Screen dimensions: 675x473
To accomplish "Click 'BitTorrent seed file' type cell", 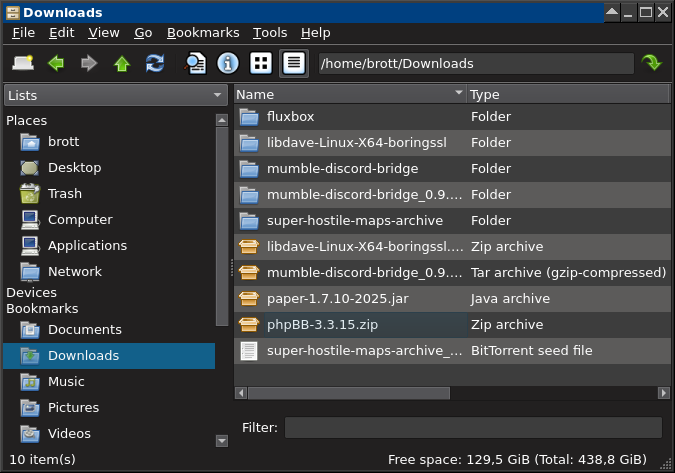I will pos(532,351).
